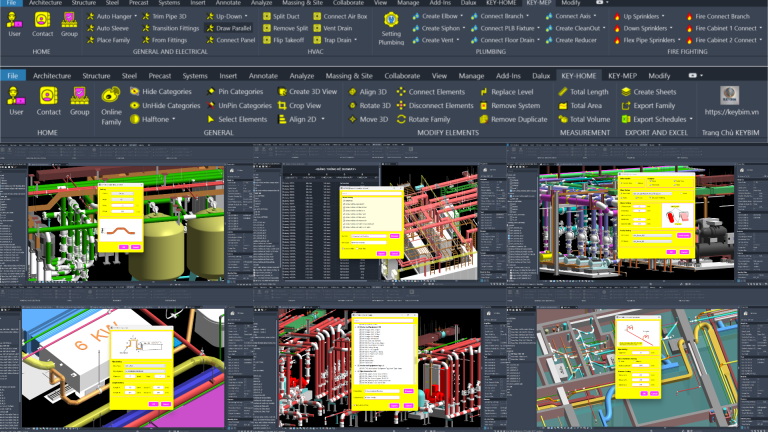Expand the Up-Down dropdown arrow
768x432 pixels.
point(246,16)
